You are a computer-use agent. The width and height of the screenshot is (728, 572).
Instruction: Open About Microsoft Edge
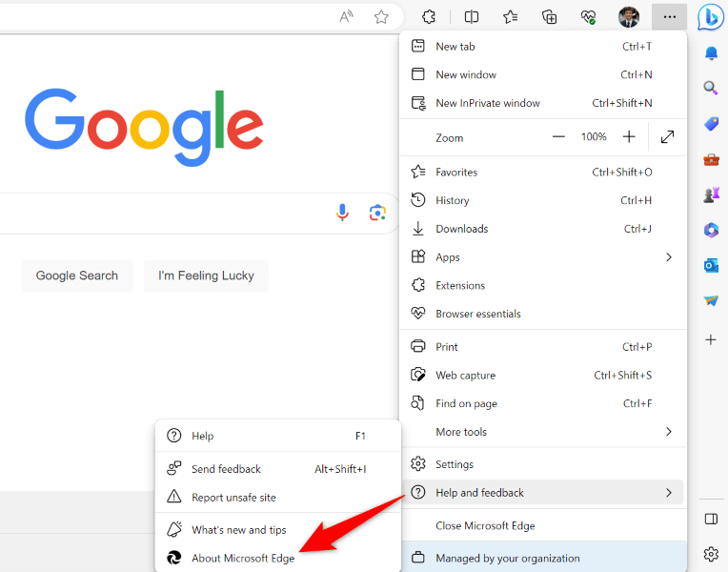pyautogui.click(x=278, y=558)
